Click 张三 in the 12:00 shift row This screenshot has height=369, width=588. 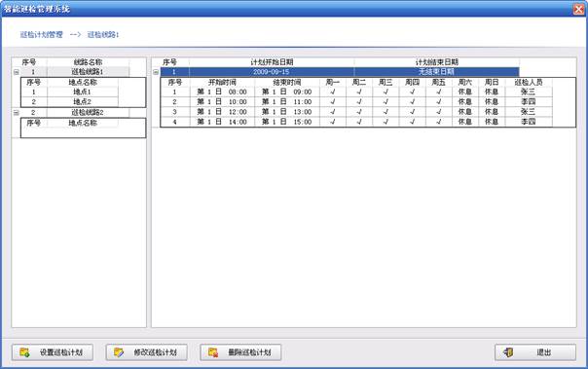(x=529, y=112)
